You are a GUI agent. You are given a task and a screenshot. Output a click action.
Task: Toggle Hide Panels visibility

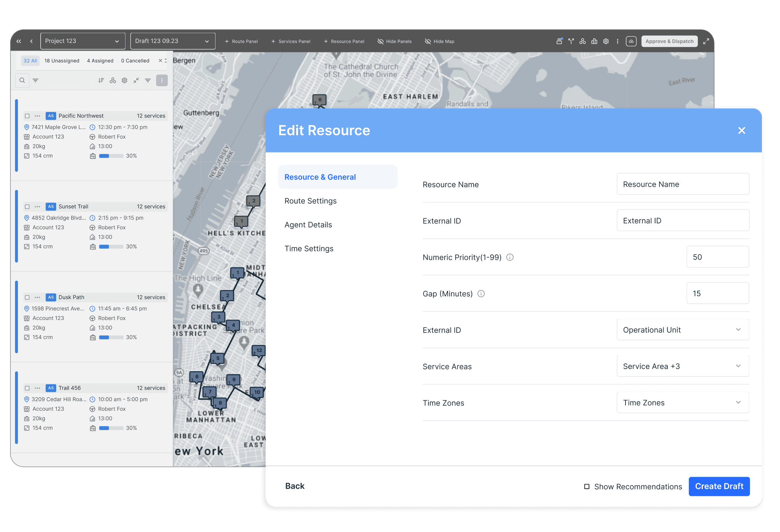[395, 41]
